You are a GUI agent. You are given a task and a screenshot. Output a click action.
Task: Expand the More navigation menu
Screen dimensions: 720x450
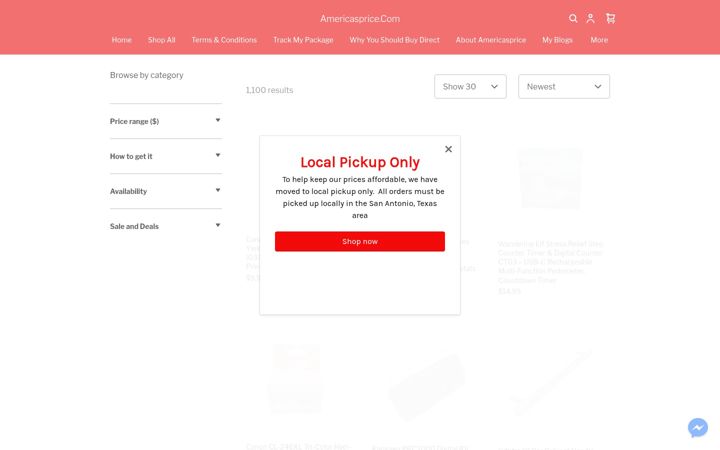click(599, 40)
